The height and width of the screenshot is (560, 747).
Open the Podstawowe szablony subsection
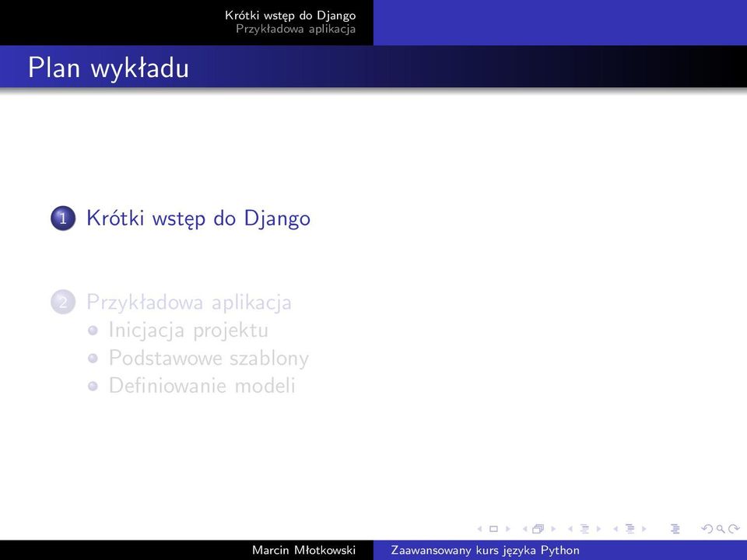(209, 358)
